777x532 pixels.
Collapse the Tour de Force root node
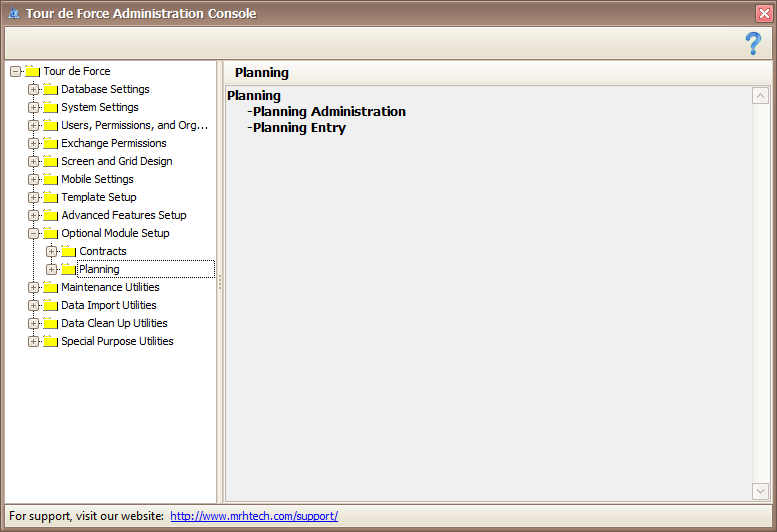point(15,71)
